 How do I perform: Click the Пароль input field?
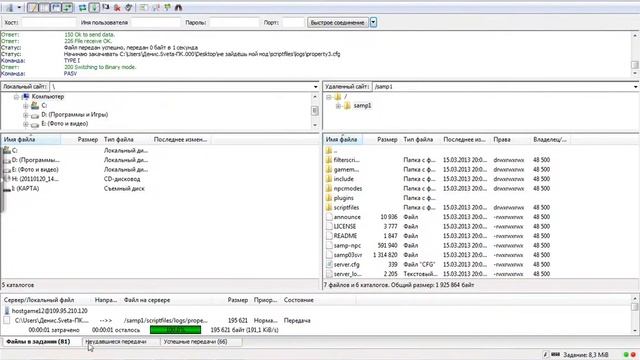234,22
